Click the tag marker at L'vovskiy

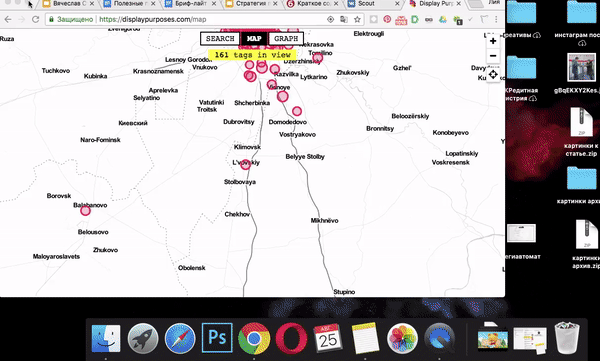245,165
